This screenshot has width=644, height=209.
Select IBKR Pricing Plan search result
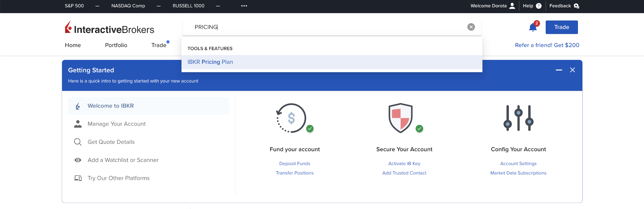click(210, 62)
